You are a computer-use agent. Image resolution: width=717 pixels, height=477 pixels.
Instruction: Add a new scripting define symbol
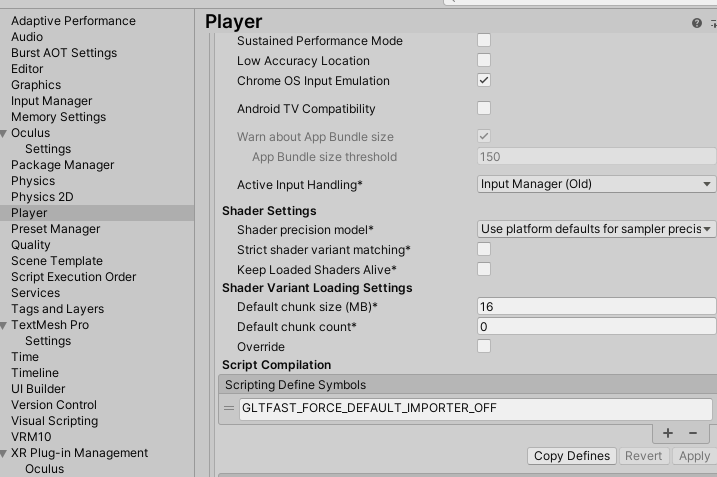click(668, 433)
